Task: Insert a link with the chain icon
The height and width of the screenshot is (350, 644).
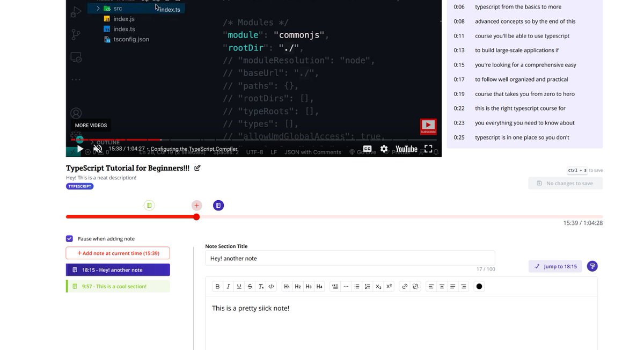Action: point(405,287)
